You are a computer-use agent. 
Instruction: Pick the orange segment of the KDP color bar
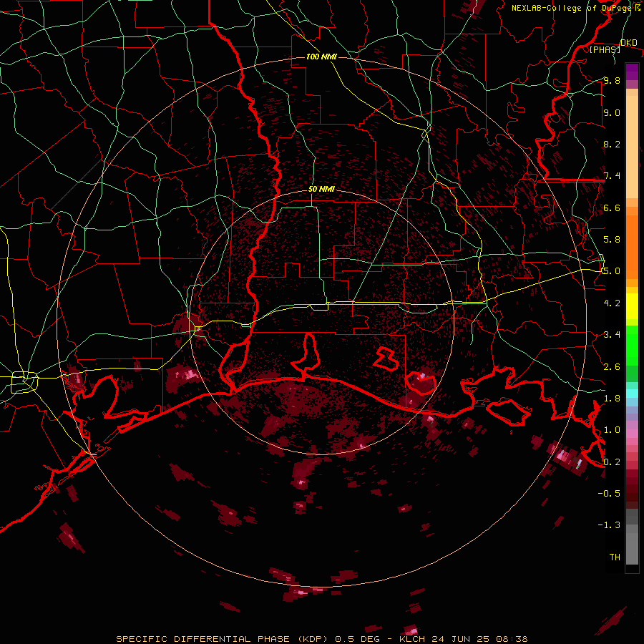tap(632, 246)
